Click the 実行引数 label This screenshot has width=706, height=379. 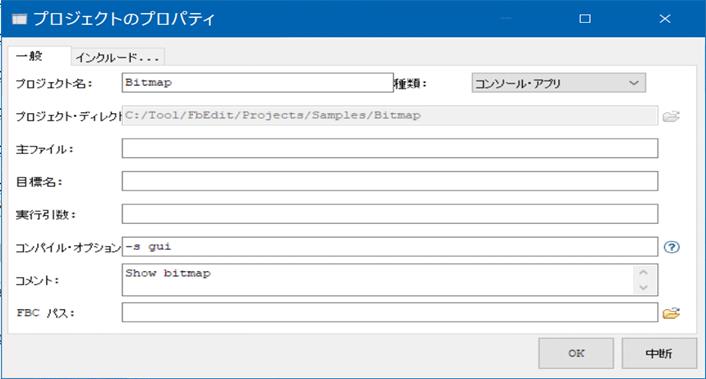point(46,215)
